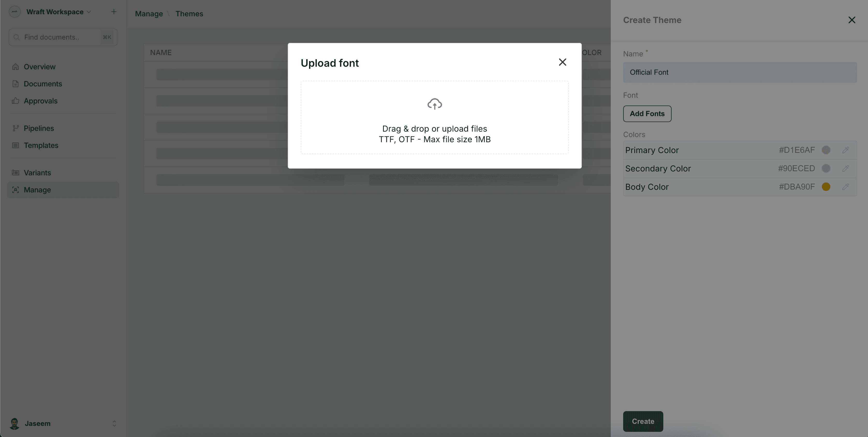Image resolution: width=868 pixels, height=437 pixels.
Task: Close the Create Theme panel
Action: tap(852, 20)
